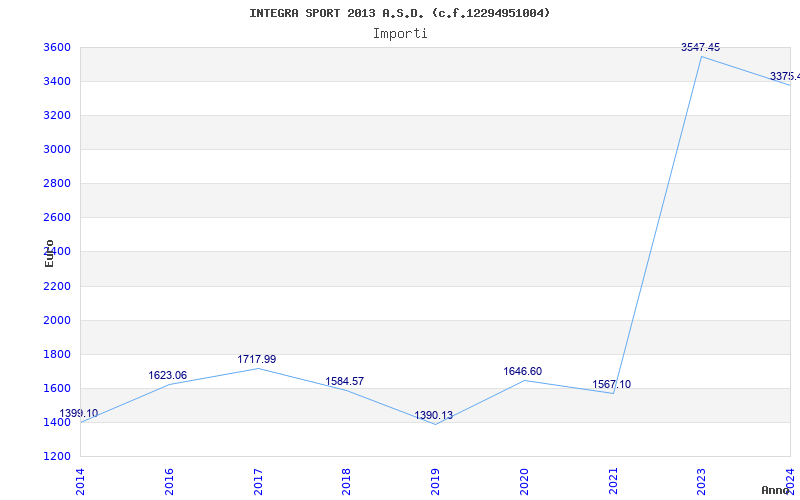
Task: Click the 1717.99 data label
Action: pyautogui.click(x=257, y=359)
